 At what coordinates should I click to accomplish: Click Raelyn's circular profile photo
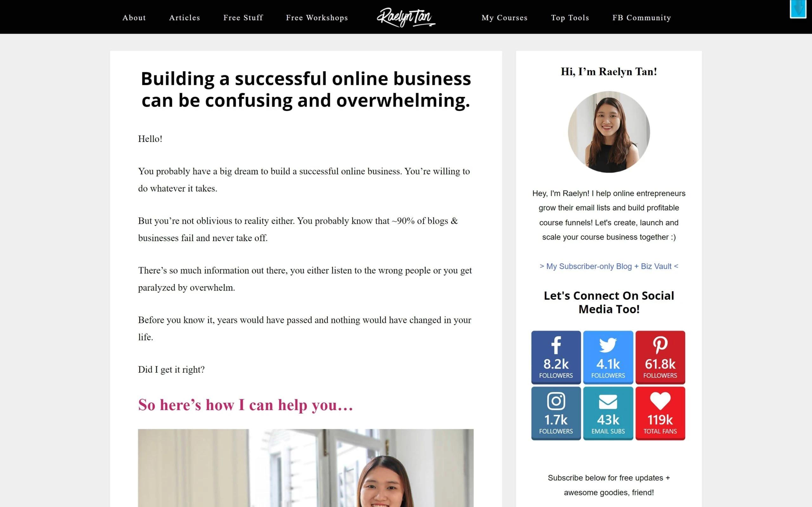coord(609,132)
